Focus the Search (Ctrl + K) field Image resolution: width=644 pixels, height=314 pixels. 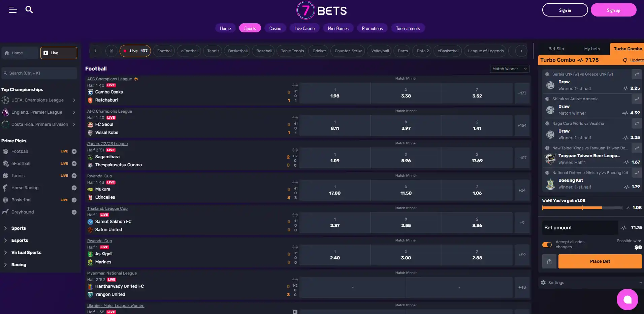click(x=39, y=73)
